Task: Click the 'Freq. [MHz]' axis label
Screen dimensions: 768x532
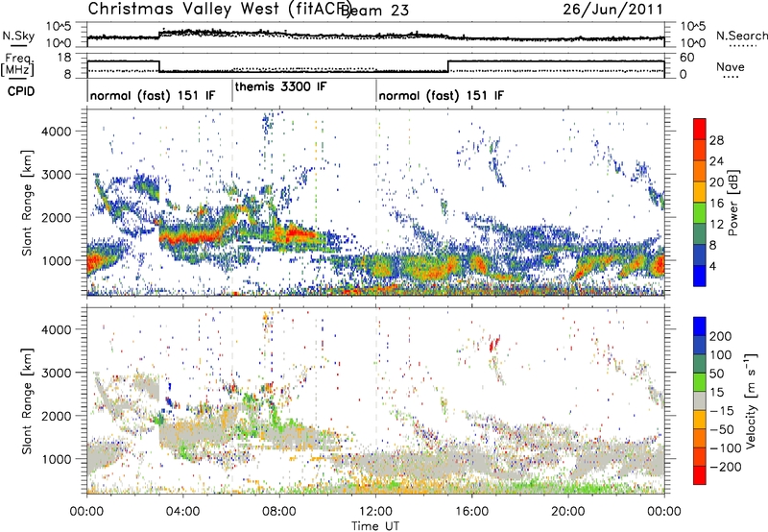Action: [x=18, y=64]
